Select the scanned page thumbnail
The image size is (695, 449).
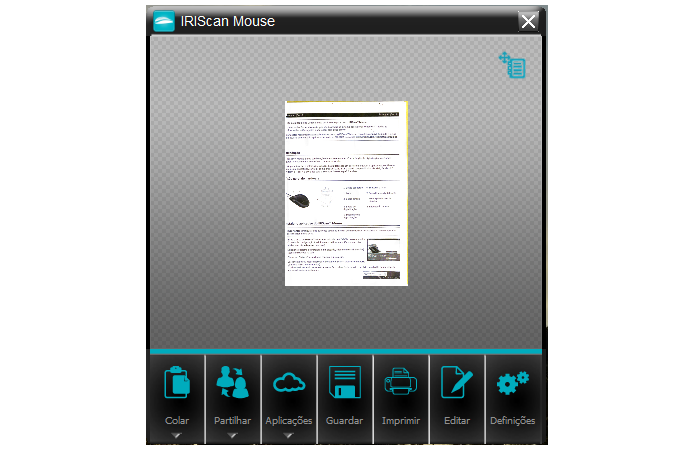(x=346, y=194)
